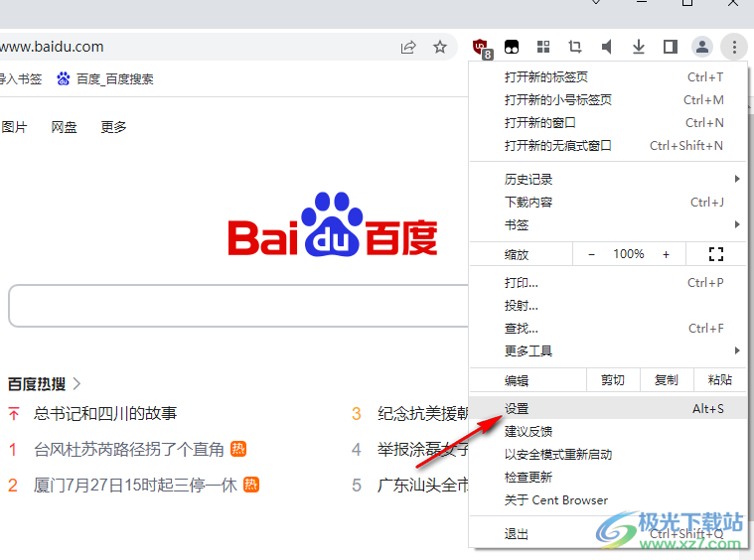
Task: Click the crop screenshot icon
Action: 575,47
